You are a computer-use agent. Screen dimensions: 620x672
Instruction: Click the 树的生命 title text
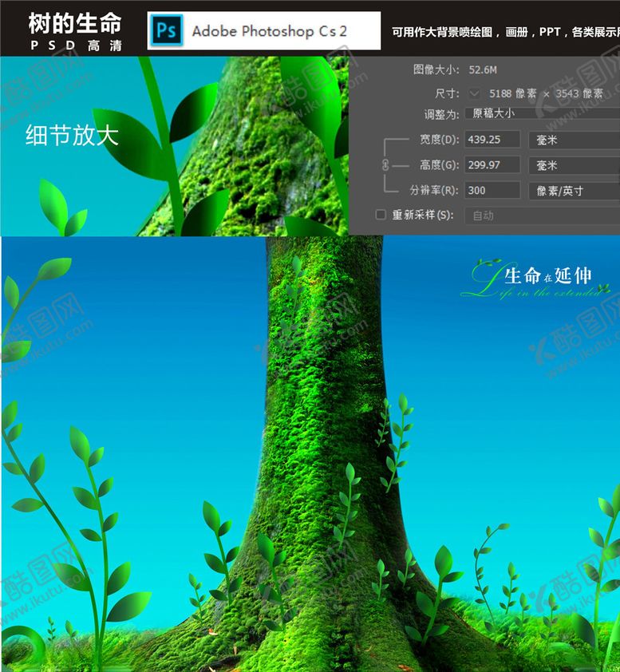74,22
